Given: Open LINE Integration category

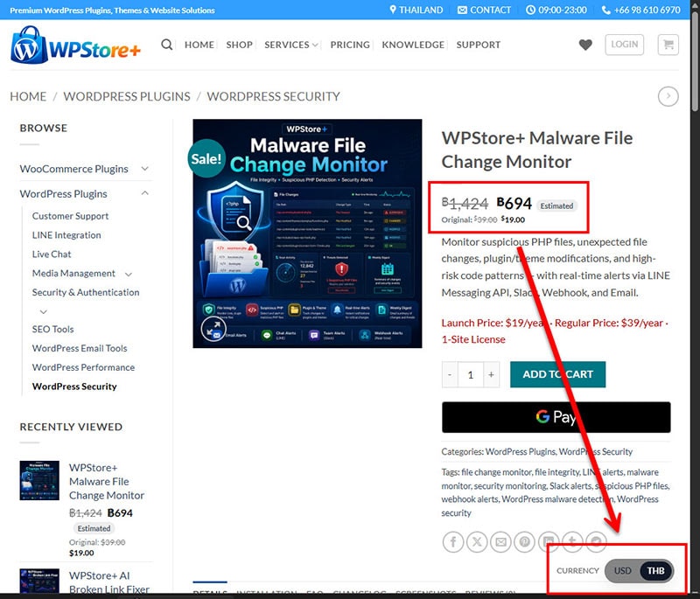Looking at the screenshot, I should 66,235.
